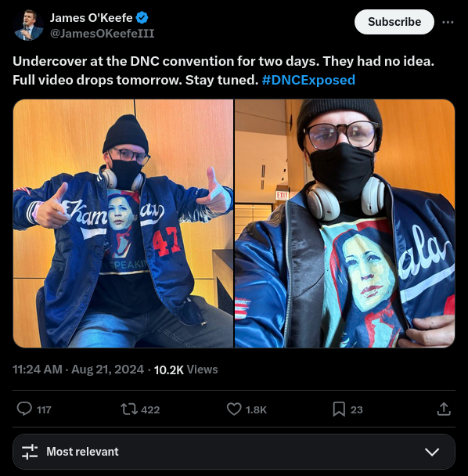This screenshot has width=468, height=476.
Task: Click the 10.2K Views count
Action: point(185,370)
